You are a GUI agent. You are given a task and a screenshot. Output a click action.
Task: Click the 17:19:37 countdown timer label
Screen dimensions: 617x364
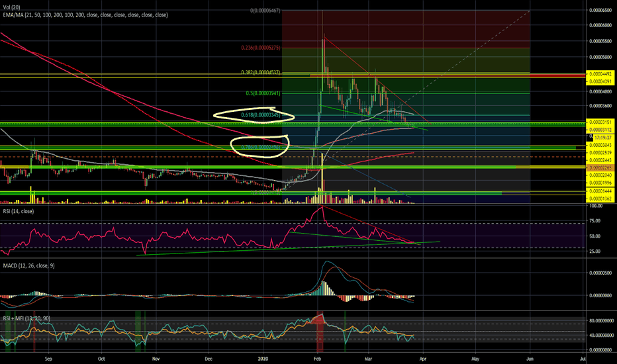point(603,138)
